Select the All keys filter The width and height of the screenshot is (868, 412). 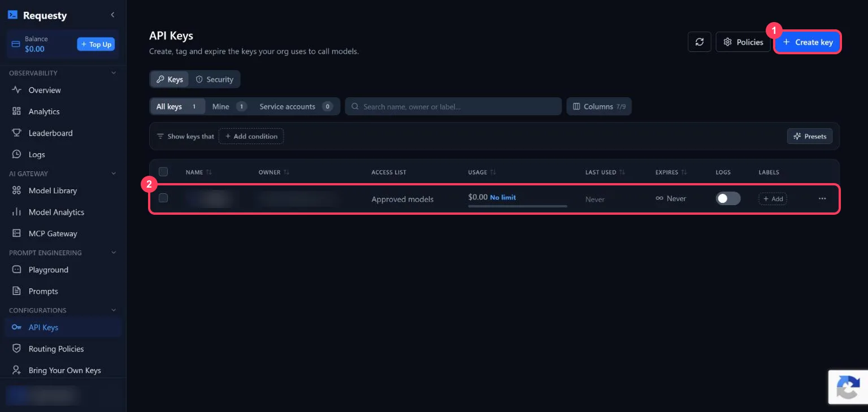pos(177,106)
